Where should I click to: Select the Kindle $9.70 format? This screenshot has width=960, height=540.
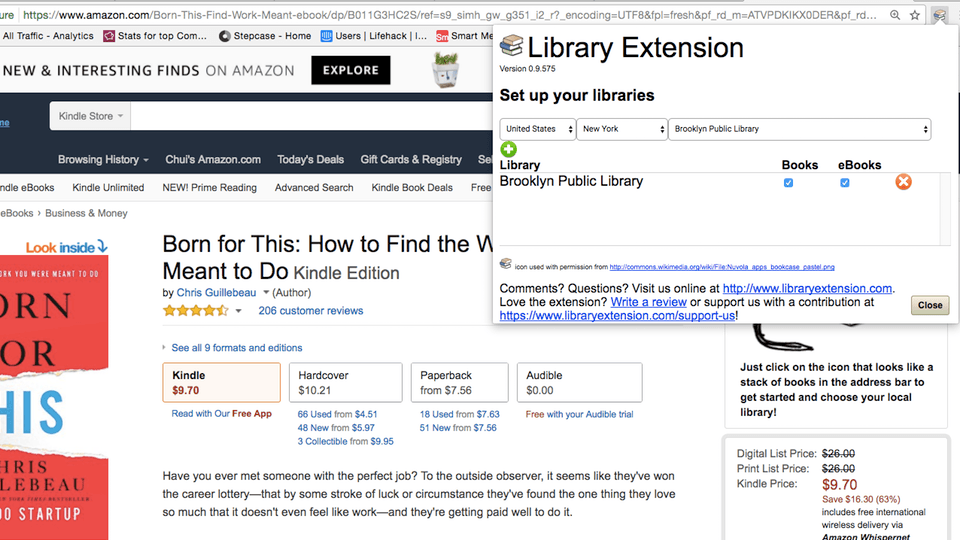222,383
